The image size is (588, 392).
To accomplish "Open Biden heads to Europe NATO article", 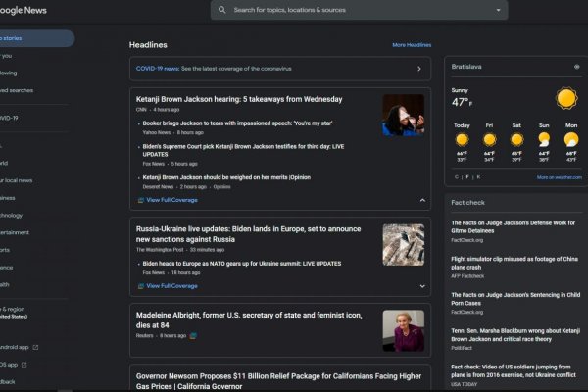I will click(x=242, y=264).
